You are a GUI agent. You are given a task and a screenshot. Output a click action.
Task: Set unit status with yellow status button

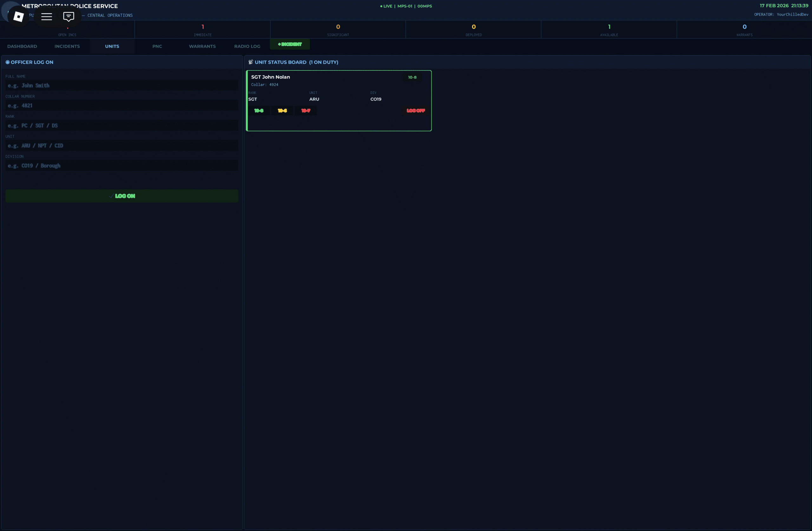282,111
